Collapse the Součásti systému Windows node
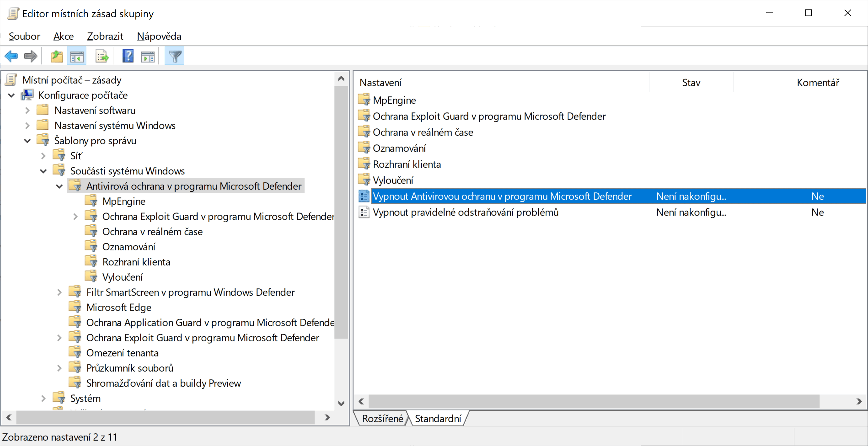This screenshot has width=868, height=446. click(43, 171)
